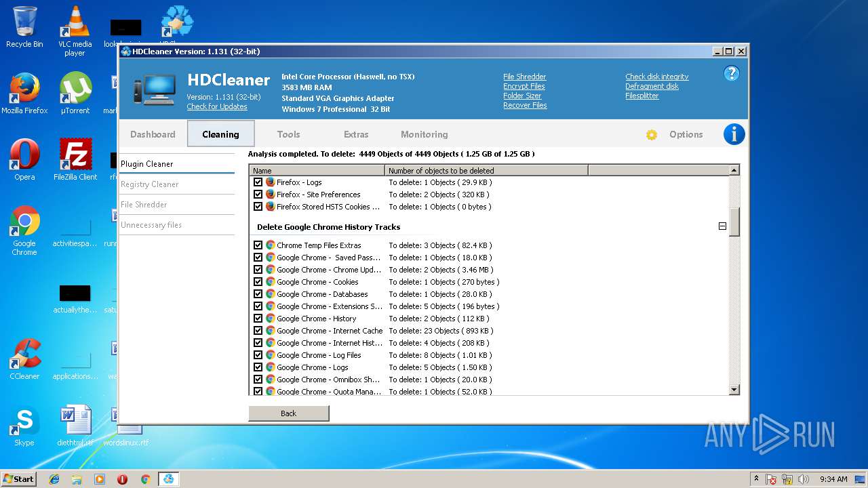The height and width of the screenshot is (488, 868).
Task: Click HDCleaner taskbar button
Action: coord(168,479)
